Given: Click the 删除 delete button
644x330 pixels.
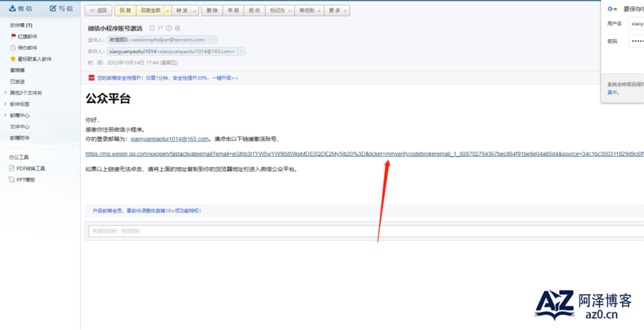Looking at the screenshot, I should 213,11.
